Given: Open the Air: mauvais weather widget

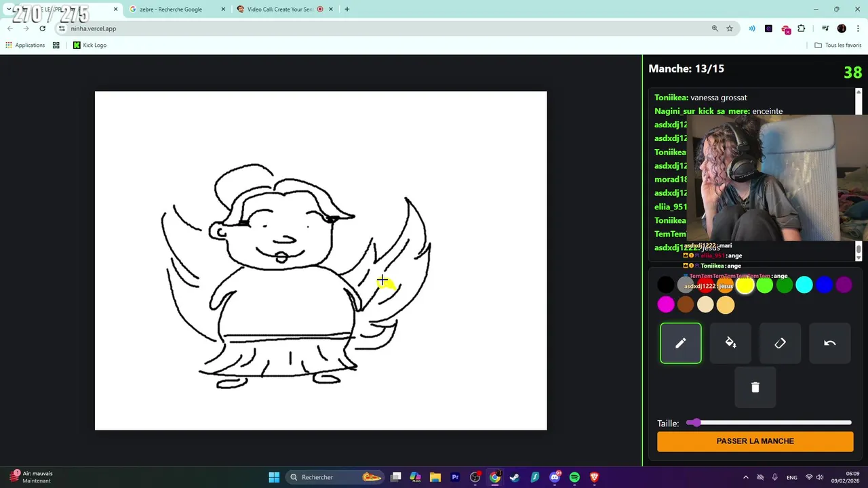Looking at the screenshot, I should coord(31,477).
